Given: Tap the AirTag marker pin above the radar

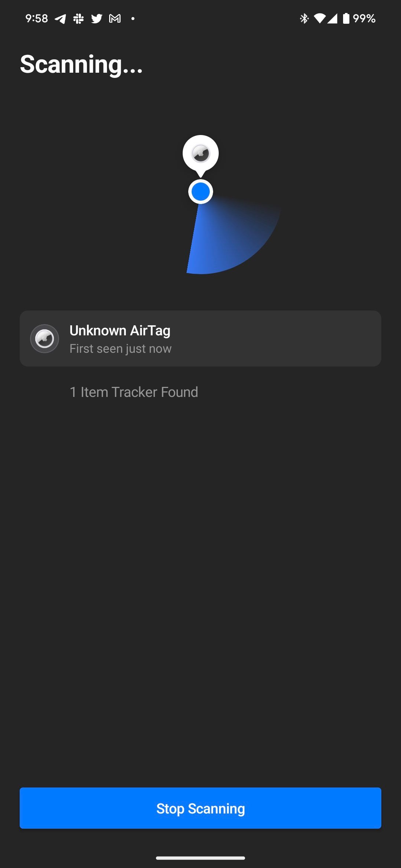Looking at the screenshot, I should (200, 154).
